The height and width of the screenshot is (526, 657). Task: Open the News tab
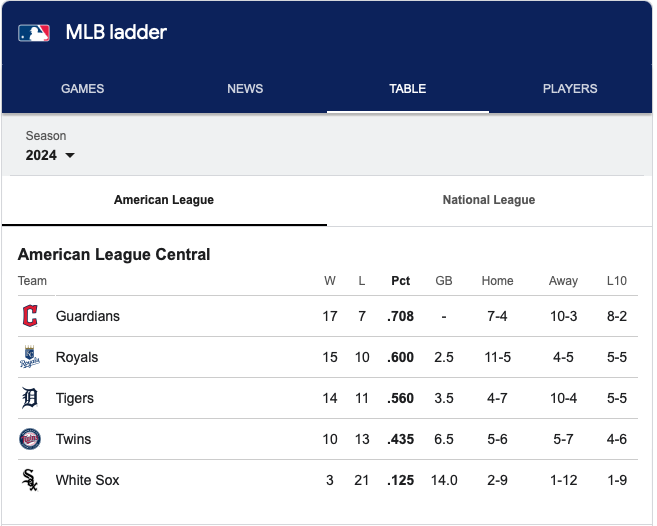pyautogui.click(x=245, y=89)
